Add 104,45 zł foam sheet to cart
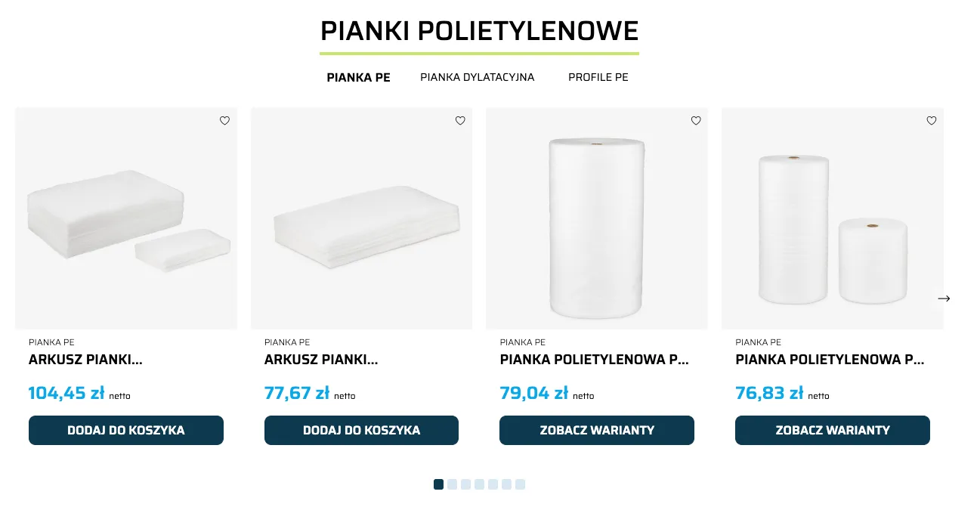Screen dimensions: 980x507 126,430
